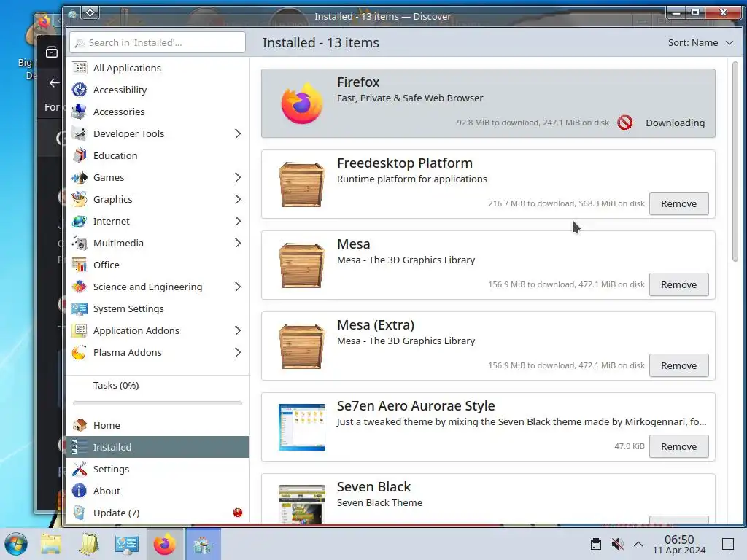Click the Graphics paint icon
This screenshot has width=747, height=560.
[79, 199]
